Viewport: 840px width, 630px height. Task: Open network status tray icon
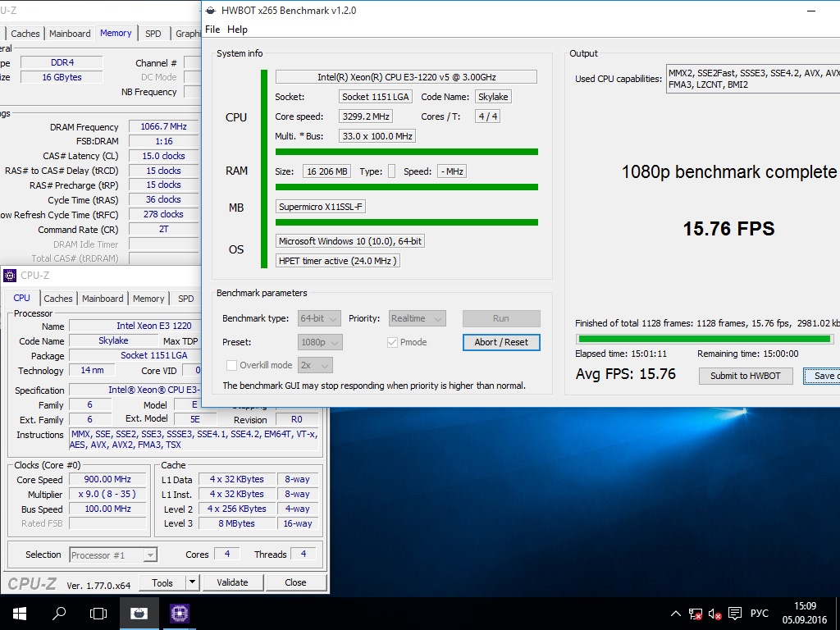(x=696, y=614)
